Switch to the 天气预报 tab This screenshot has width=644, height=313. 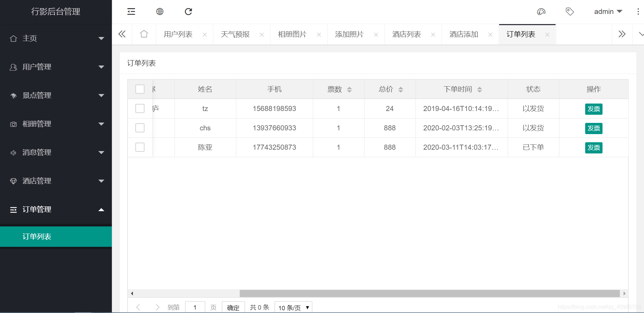235,34
